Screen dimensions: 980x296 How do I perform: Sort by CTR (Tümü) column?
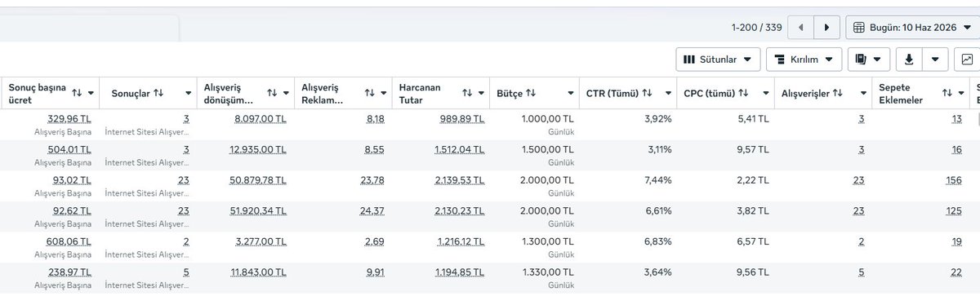pyautogui.click(x=645, y=94)
